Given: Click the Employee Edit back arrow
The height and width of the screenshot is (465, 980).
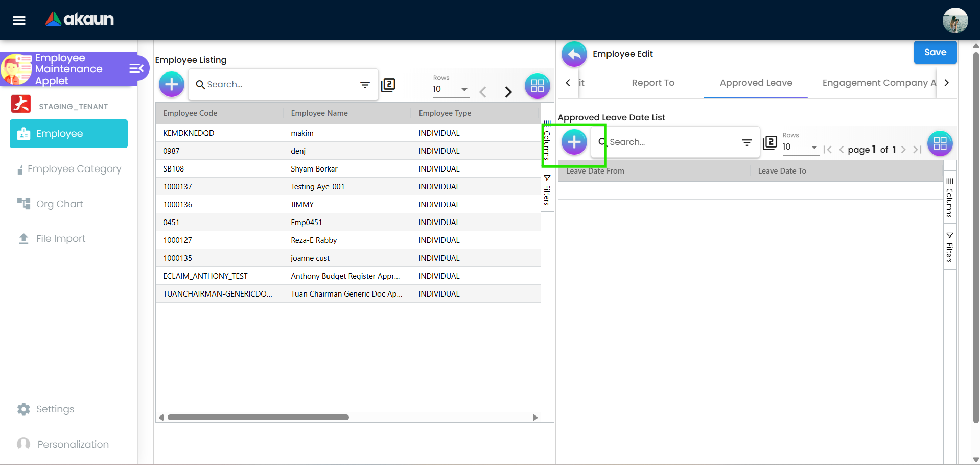Looking at the screenshot, I should coord(574,54).
